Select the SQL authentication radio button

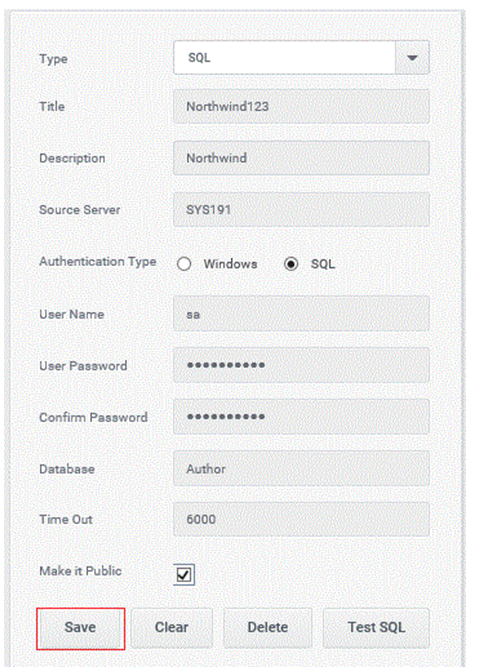[x=291, y=264]
